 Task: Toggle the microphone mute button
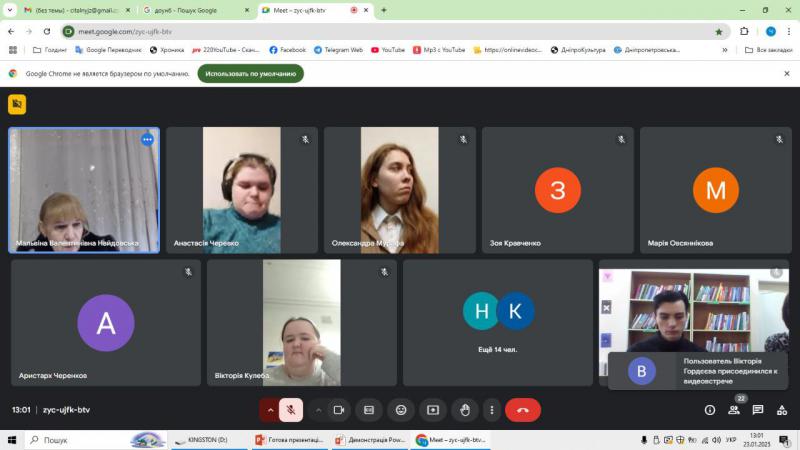(x=291, y=410)
